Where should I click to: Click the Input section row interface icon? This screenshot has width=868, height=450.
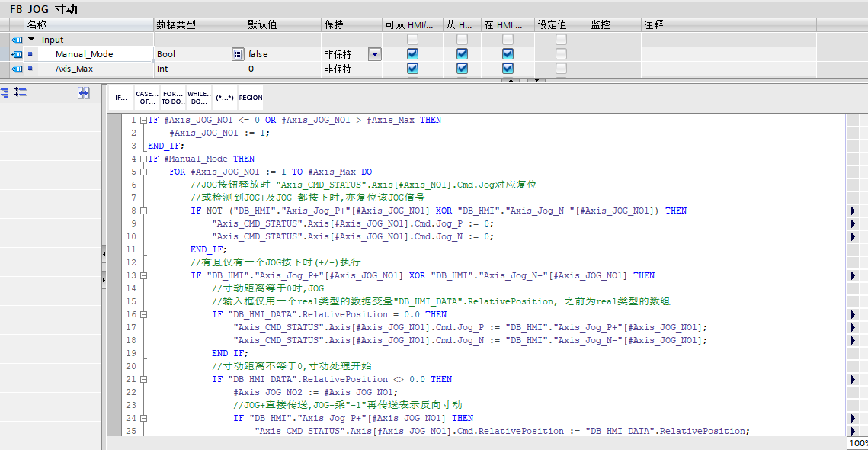pos(17,40)
